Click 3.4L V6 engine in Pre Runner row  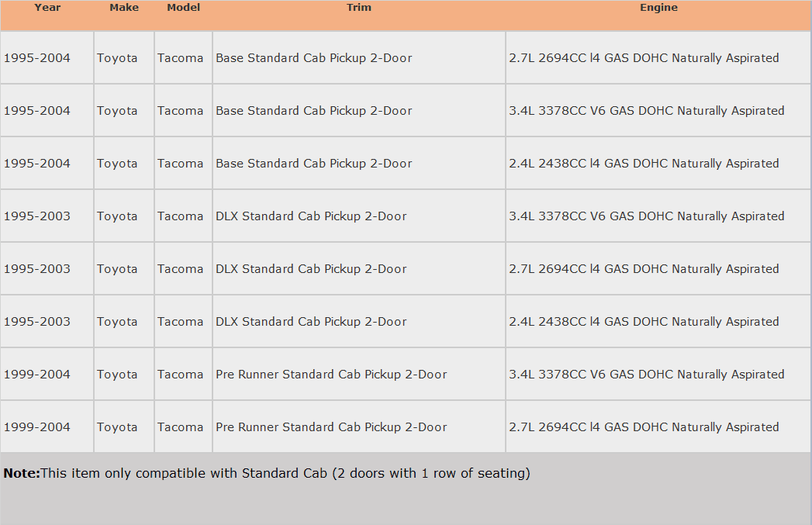coord(646,375)
